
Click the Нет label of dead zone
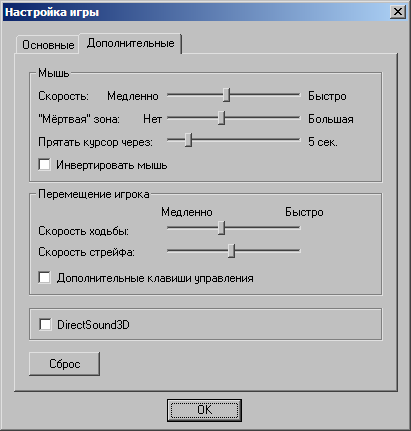[x=152, y=119]
